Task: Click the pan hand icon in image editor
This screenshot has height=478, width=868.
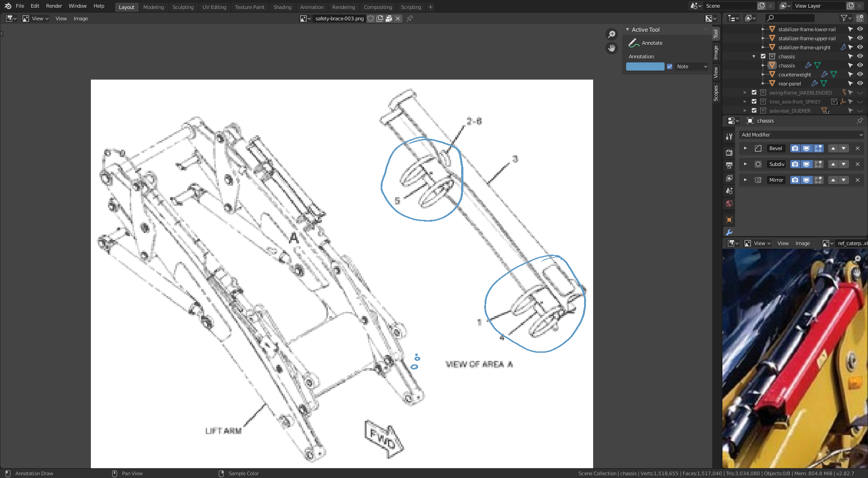Action: 612,48
